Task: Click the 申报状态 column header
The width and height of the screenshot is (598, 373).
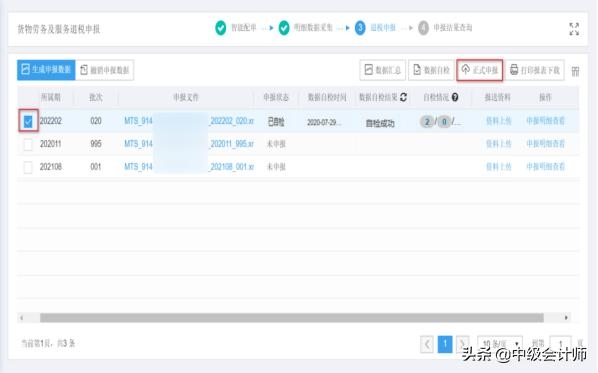Action: coord(276,98)
